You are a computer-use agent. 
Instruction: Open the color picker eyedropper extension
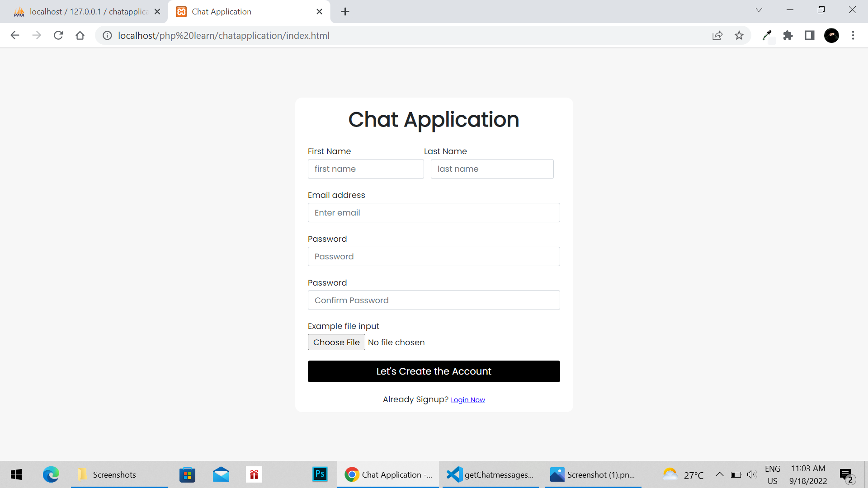[767, 35]
